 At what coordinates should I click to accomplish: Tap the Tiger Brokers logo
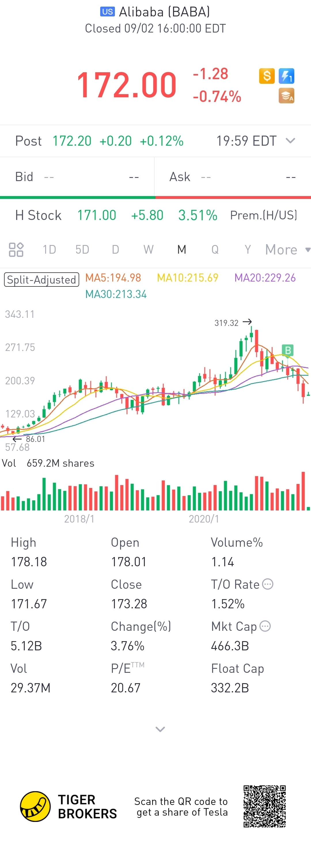click(69, 807)
